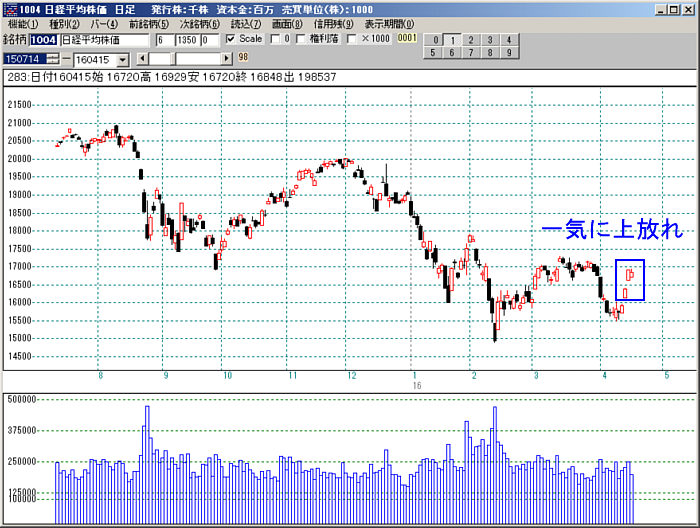Image resolution: width=700 pixels, height=528 pixels.
Task: Click the scrollbar right arrow button
Action: 227,59
